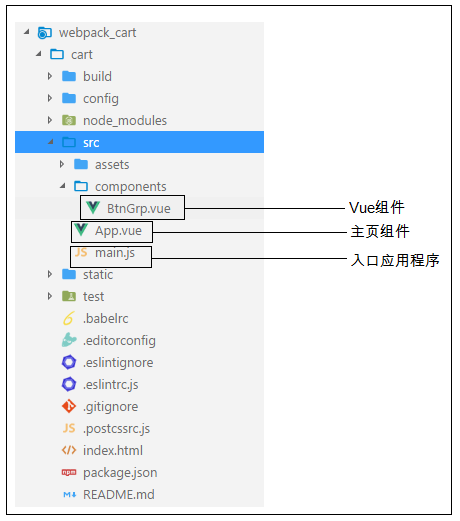
Task: Collapse the src folder arrow
Action: tap(51, 142)
